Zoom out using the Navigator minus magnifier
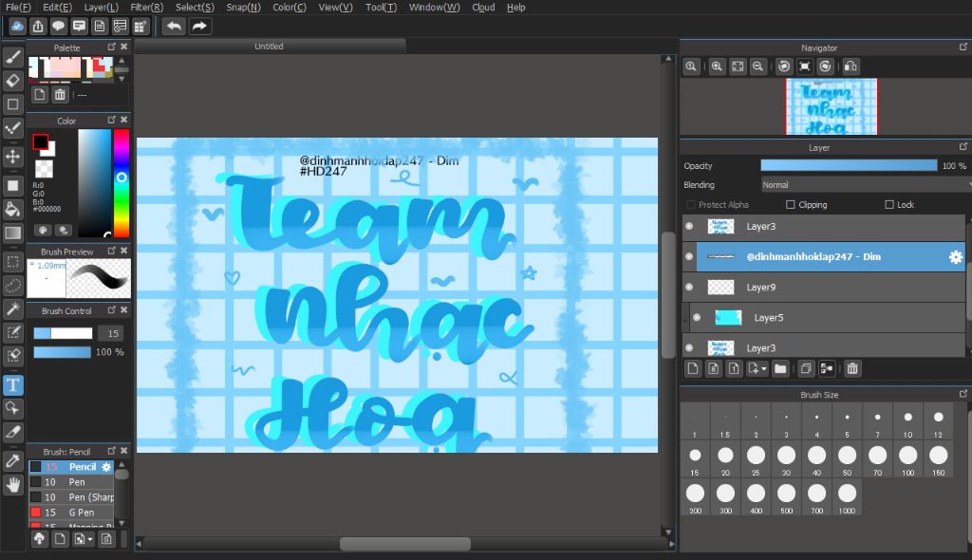Viewport: 972px width, 560px height. click(x=757, y=66)
